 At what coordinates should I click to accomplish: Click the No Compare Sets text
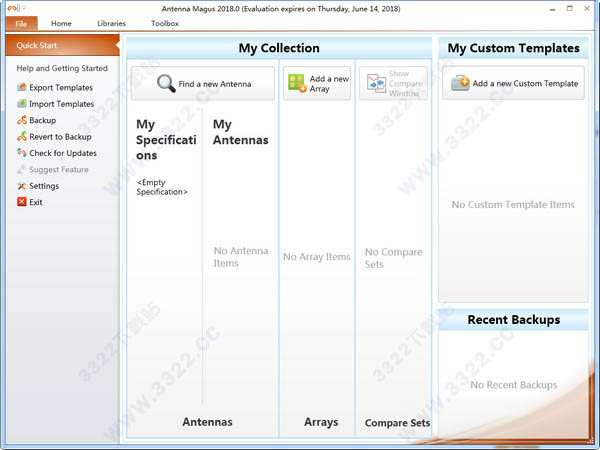[393, 258]
